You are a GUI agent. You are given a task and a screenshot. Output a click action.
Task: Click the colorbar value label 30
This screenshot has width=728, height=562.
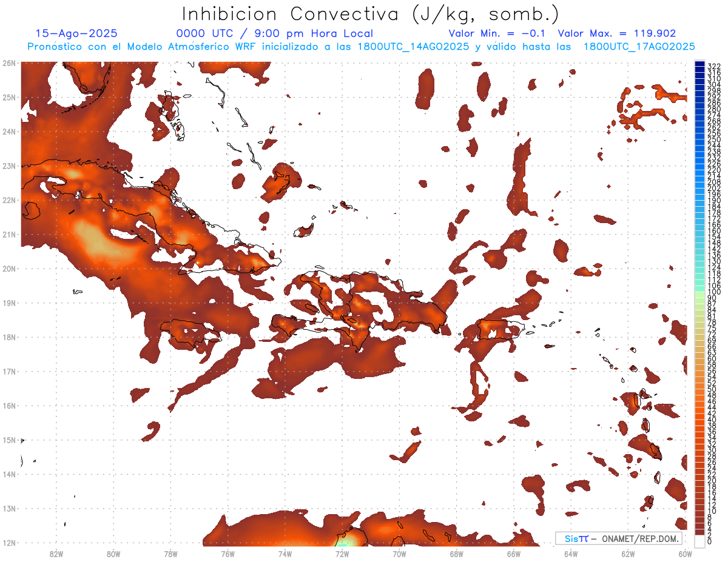712,450
